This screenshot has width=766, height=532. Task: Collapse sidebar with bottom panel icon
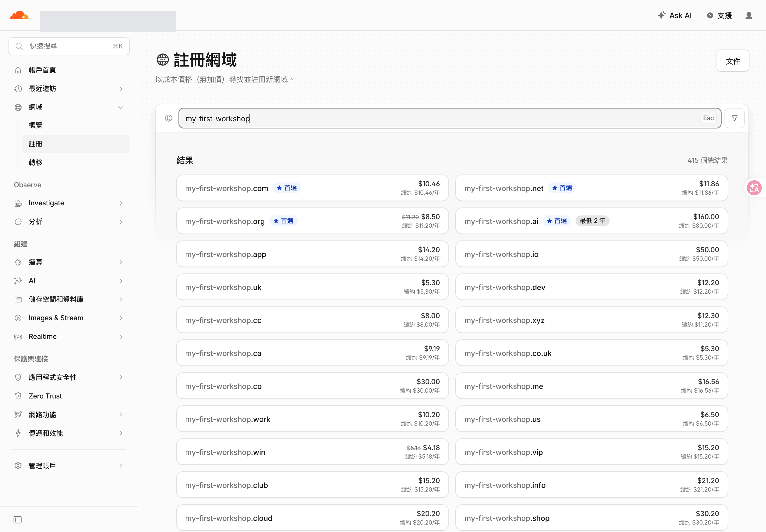[x=18, y=519]
